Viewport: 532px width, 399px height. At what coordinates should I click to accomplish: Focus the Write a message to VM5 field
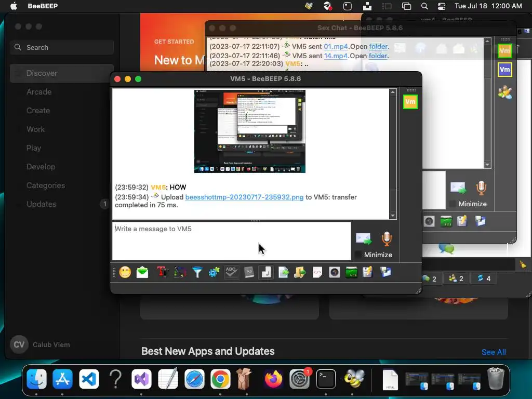232,241
